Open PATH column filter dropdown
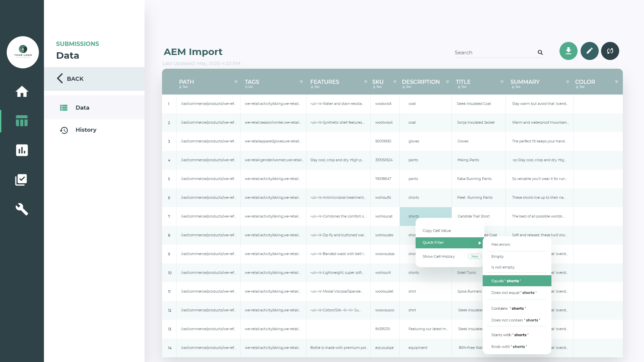Screen dimensions: 644x362 tap(236, 82)
